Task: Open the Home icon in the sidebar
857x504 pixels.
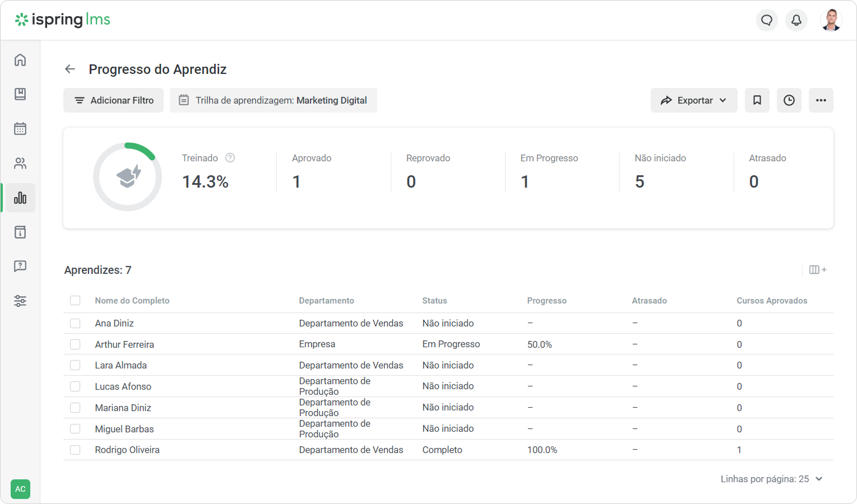Action: click(20, 60)
